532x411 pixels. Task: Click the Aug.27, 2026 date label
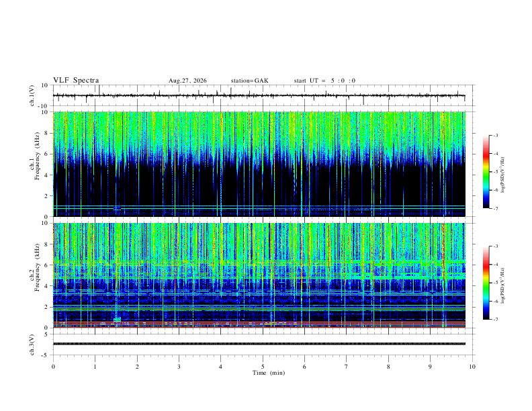(x=187, y=81)
